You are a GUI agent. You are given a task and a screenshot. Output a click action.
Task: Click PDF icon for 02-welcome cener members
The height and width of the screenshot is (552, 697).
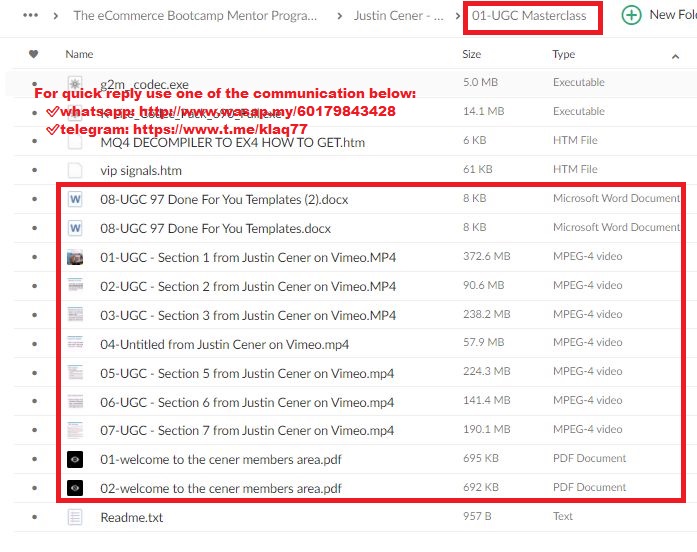point(75,488)
